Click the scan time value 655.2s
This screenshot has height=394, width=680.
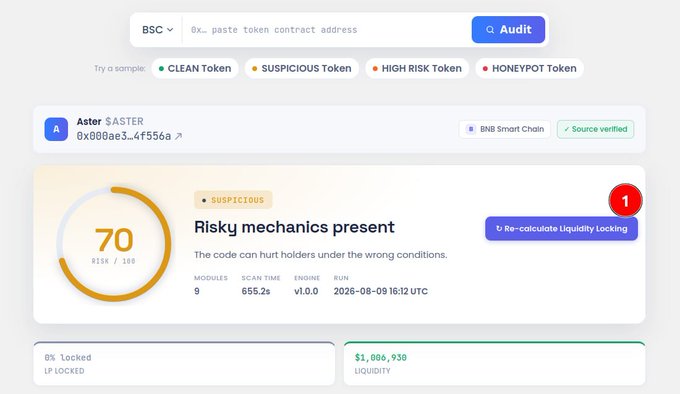click(256, 291)
